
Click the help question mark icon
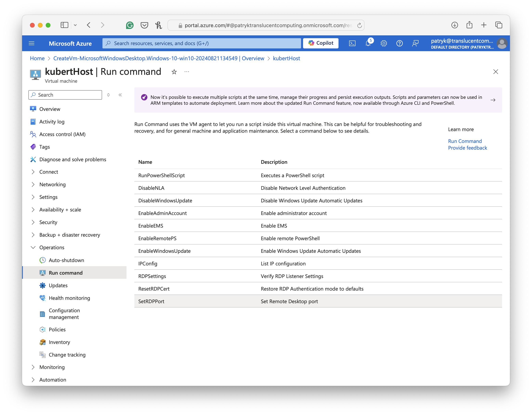399,43
